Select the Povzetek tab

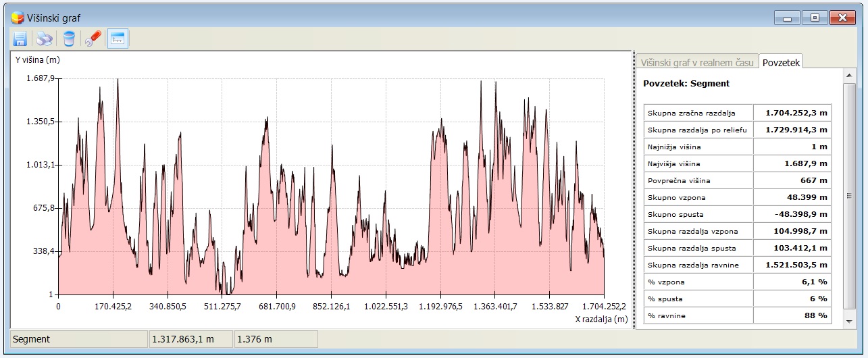point(781,62)
